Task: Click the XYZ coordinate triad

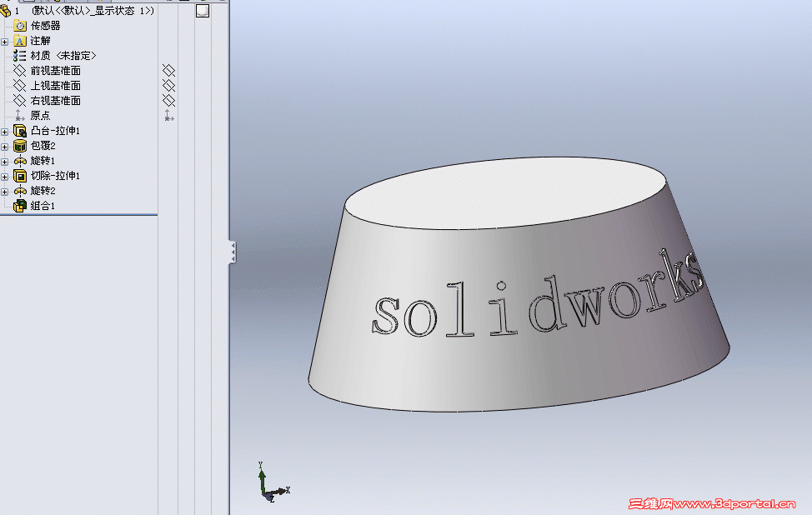Action: point(273,482)
